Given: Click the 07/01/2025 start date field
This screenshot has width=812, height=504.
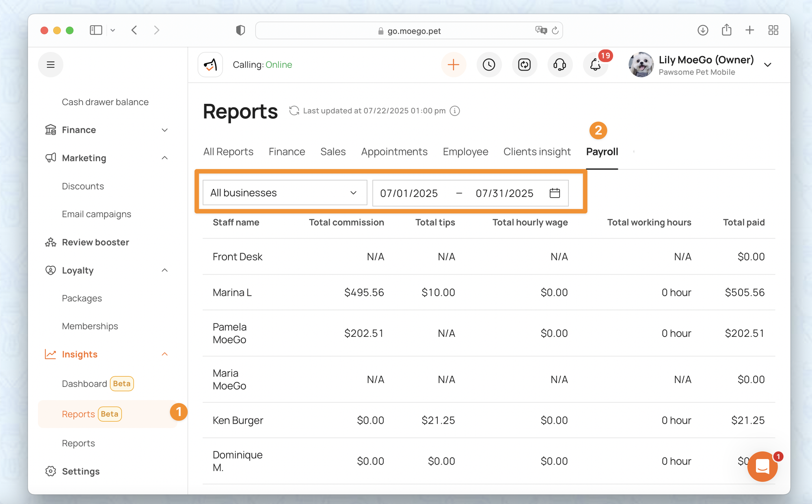Looking at the screenshot, I should 409,193.
